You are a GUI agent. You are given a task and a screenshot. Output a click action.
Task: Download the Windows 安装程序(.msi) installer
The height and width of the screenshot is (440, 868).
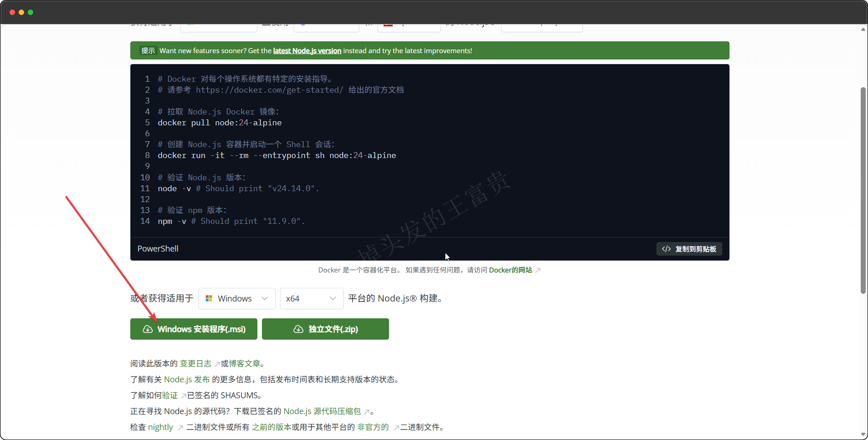194,329
